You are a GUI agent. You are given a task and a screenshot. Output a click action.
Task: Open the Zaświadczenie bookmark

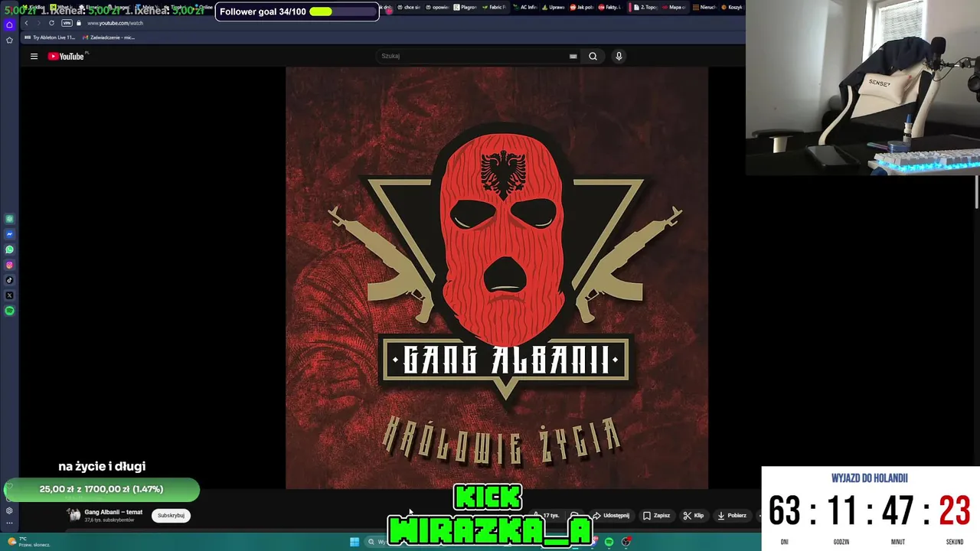(x=109, y=37)
